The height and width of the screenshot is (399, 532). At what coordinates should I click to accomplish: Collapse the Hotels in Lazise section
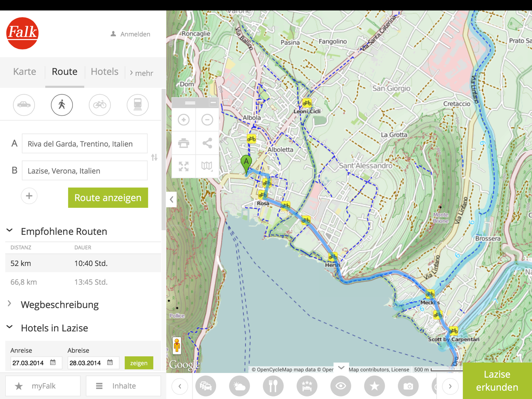pyautogui.click(x=10, y=328)
